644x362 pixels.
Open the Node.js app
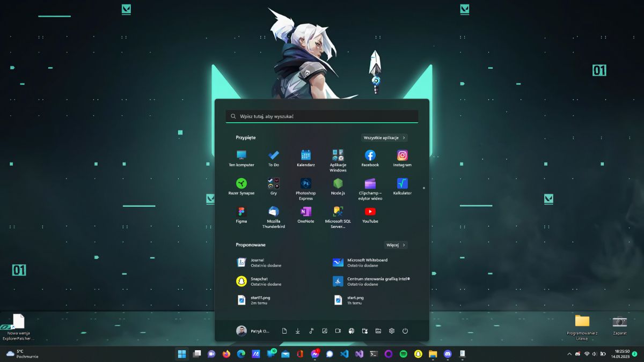338,187
